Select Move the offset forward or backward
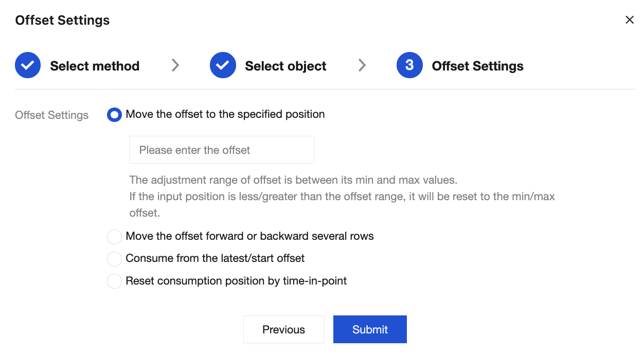Image resolution: width=644 pixels, height=354 pixels. [114, 237]
